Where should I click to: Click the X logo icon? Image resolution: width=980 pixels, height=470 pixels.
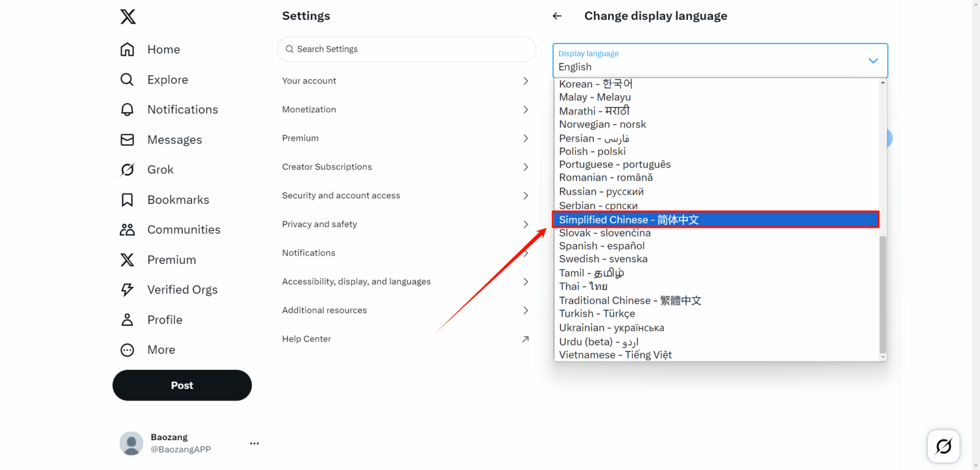[x=128, y=17]
